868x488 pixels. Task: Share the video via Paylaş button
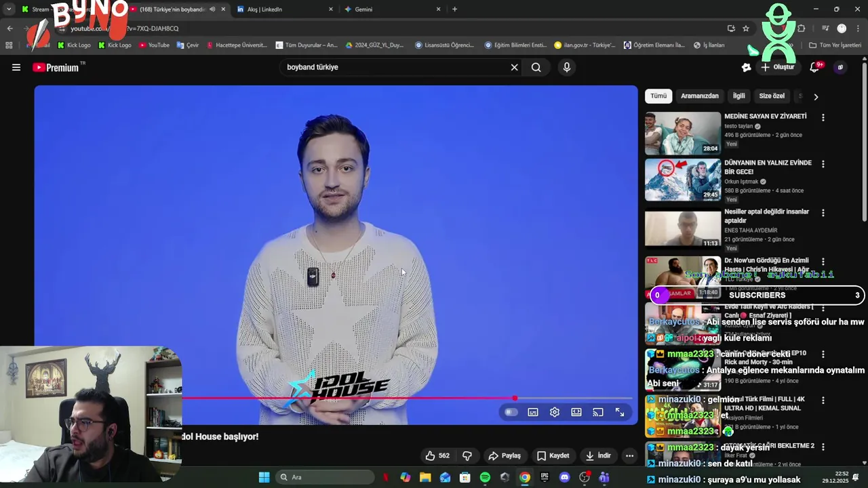click(505, 455)
